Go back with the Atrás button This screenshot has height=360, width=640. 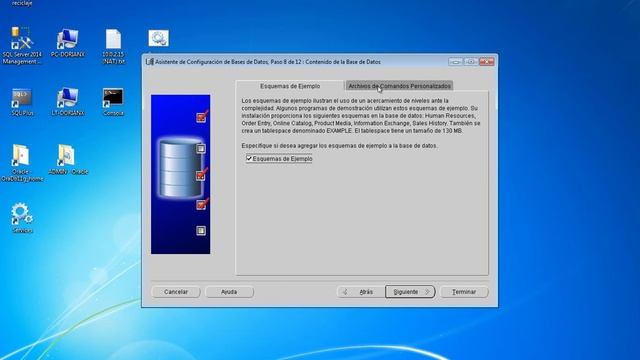tap(361, 292)
